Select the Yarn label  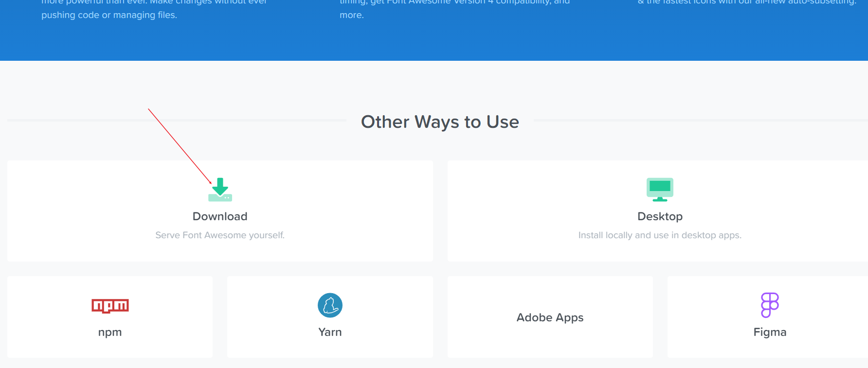click(330, 332)
